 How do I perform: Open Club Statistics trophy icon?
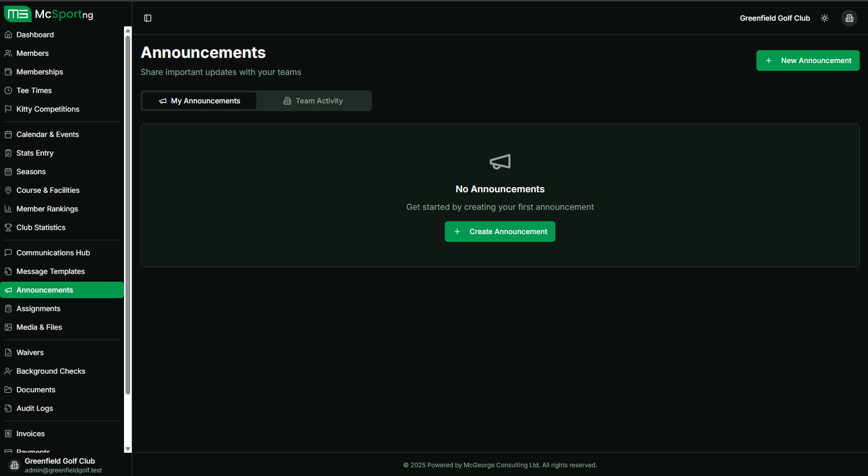(x=8, y=227)
